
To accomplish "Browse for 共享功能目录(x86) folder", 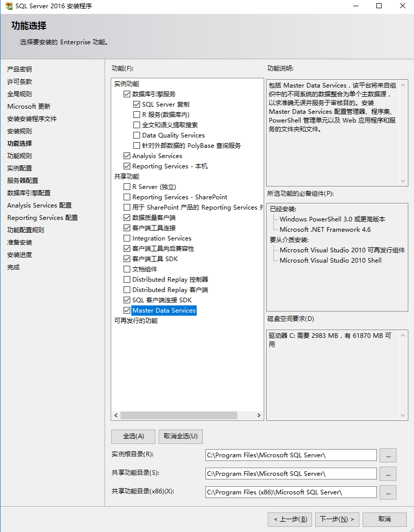I will [x=388, y=493].
